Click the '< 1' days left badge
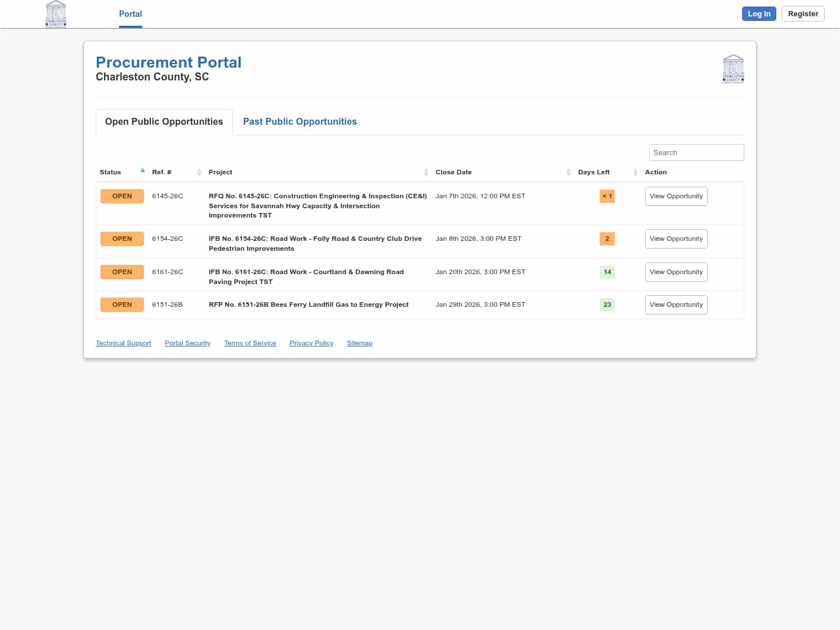Screen dimensions: 840x630 [607, 196]
